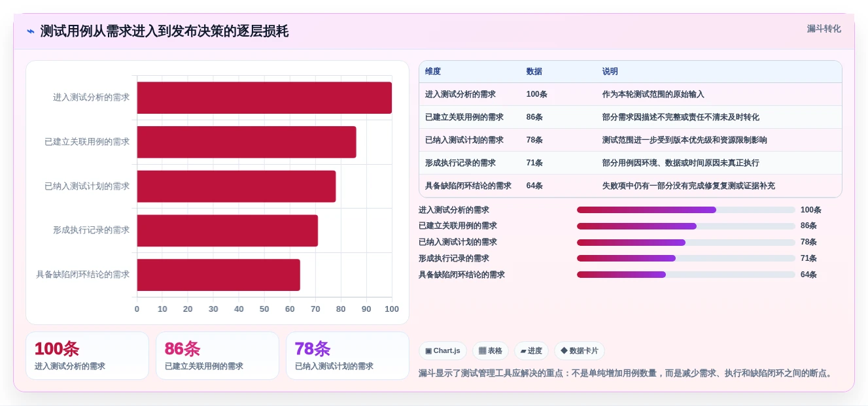868x406 pixels.
Task: Click table cell 形成执行记录的需求
Action: pyautogui.click(x=460, y=163)
